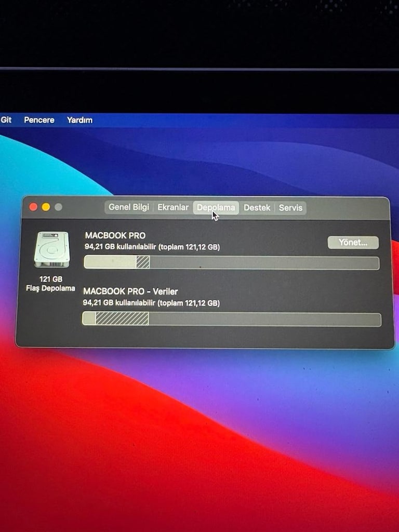Viewport: 399px width, 532px height.
Task: Click the 'Flaş Depolama' label
Action: point(50,288)
